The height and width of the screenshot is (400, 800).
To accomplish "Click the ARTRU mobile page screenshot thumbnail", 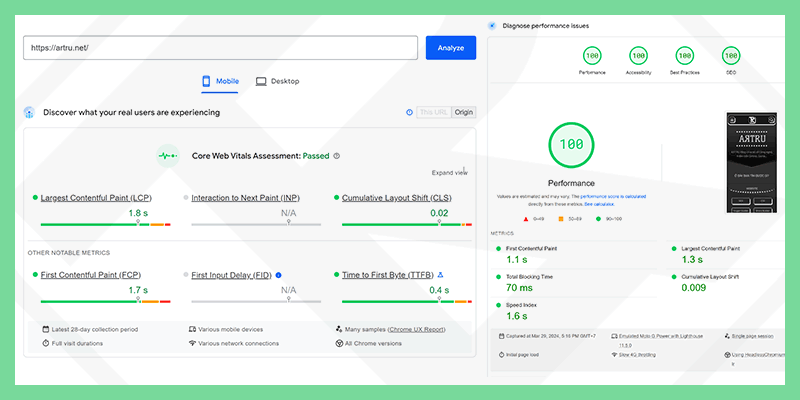I will point(752,162).
